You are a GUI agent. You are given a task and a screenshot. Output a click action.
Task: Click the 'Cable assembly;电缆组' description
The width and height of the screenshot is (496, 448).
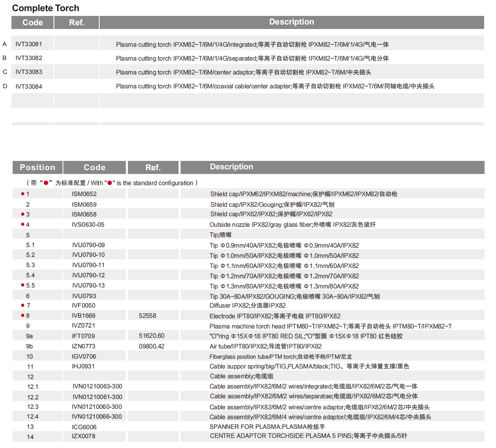pyautogui.click(x=241, y=376)
